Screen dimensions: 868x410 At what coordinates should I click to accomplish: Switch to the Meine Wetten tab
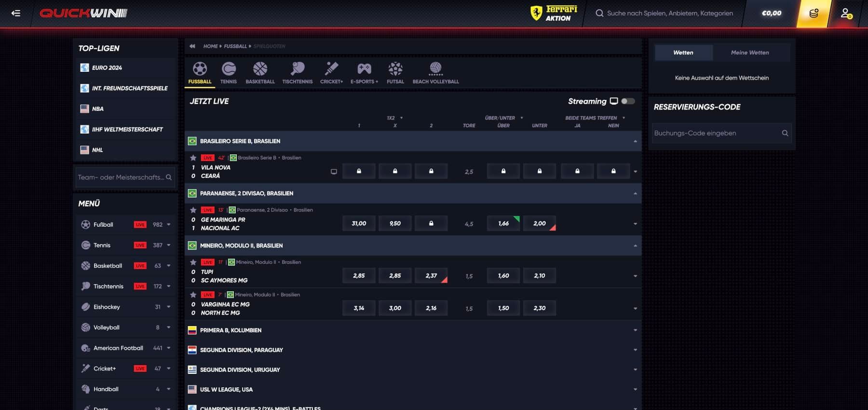coord(749,53)
